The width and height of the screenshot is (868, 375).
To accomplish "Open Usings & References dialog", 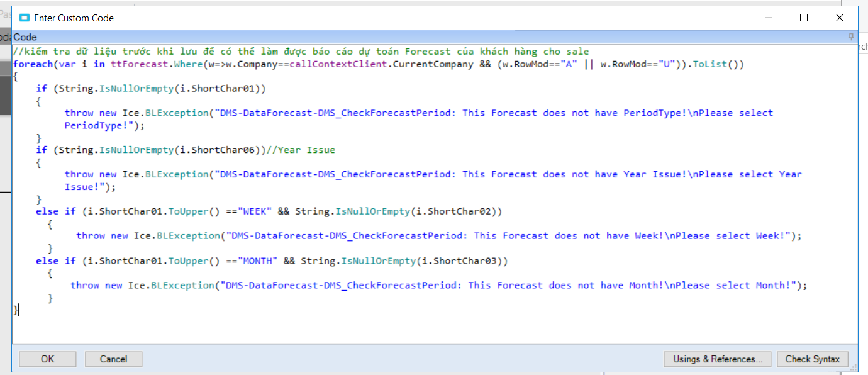I will point(717,359).
